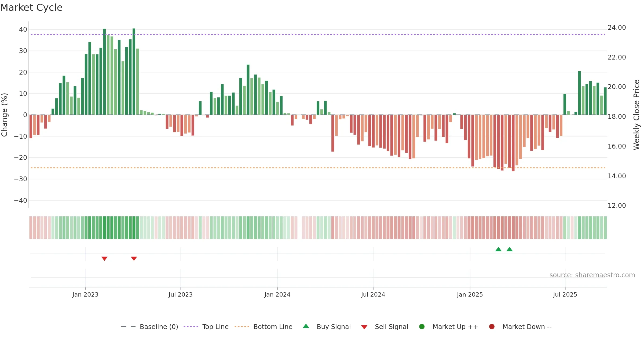644x362 pixels.
Task: Click the source: sharemaestro.com text
Action: (592, 275)
